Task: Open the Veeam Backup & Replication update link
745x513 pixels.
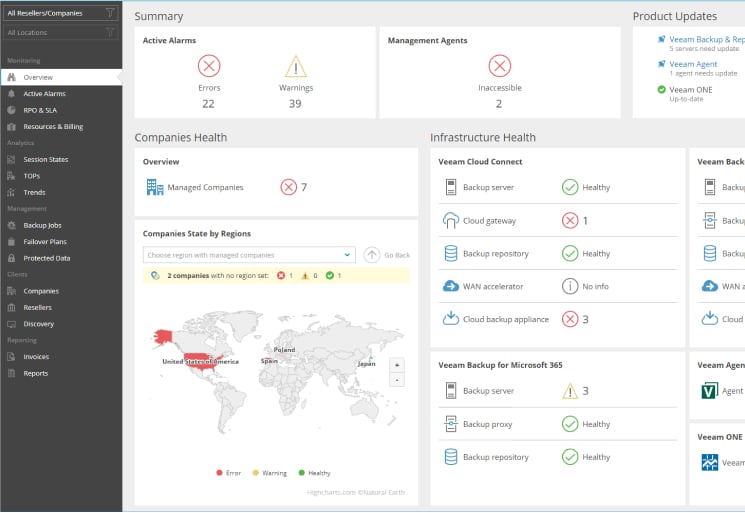Action: [706, 40]
